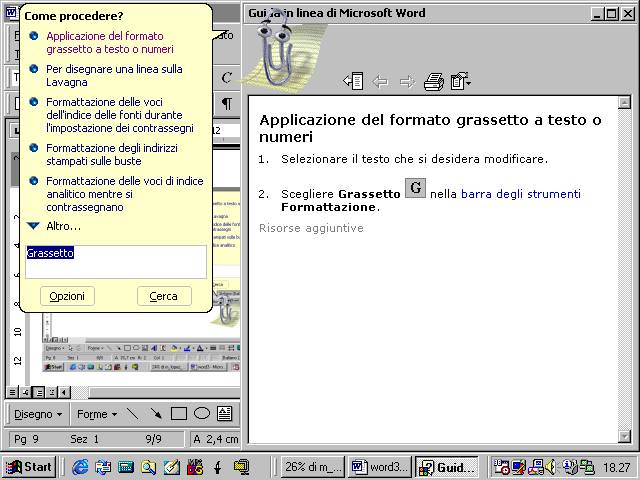Click the Opzioni button
Viewport: 640px width, 480px height.
pos(67,296)
